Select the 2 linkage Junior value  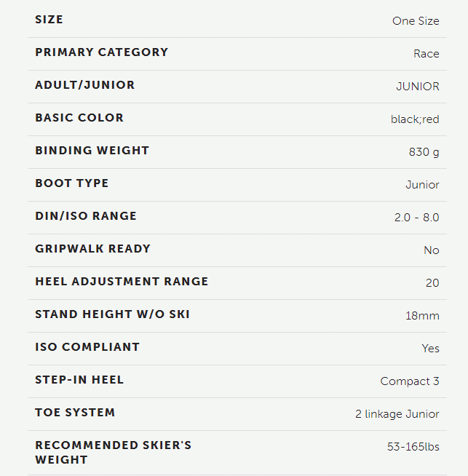tap(397, 414)
